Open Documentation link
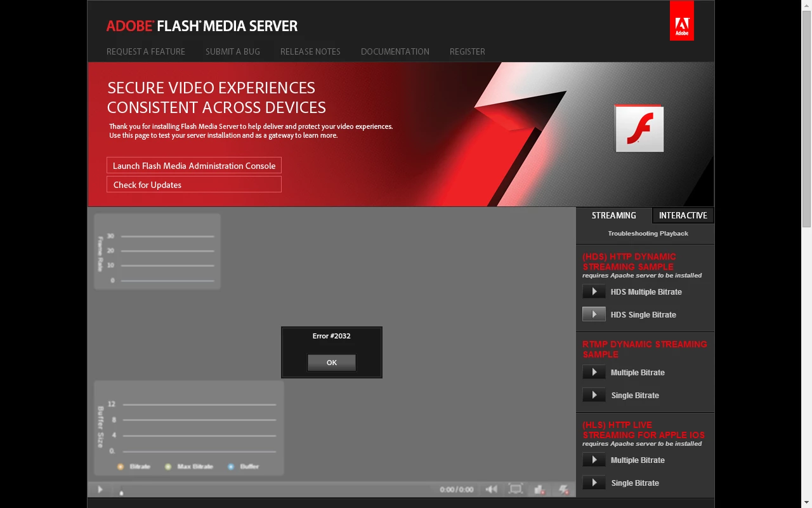This screenshot has width=812, height=508. (395, 51)
